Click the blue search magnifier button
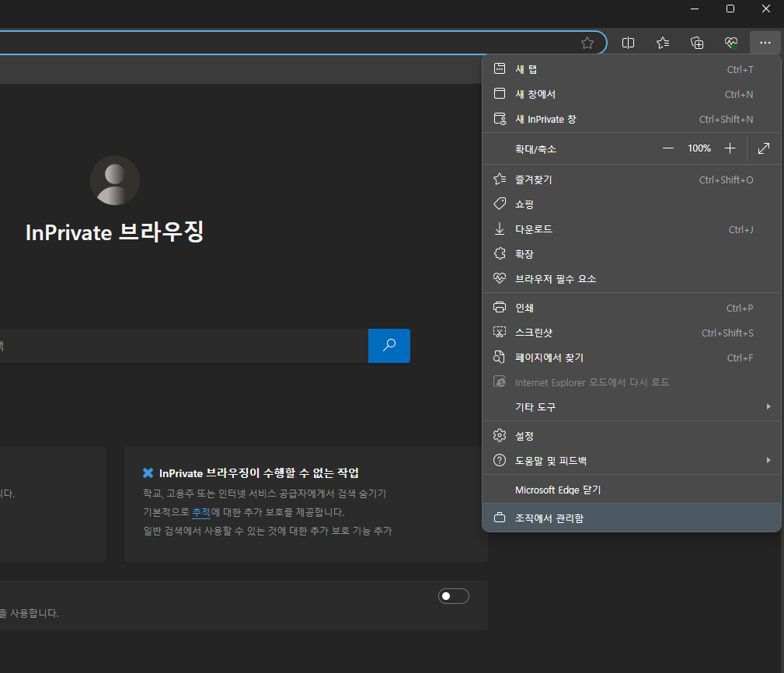Screen dimensions: 784x673 (389, 346)
